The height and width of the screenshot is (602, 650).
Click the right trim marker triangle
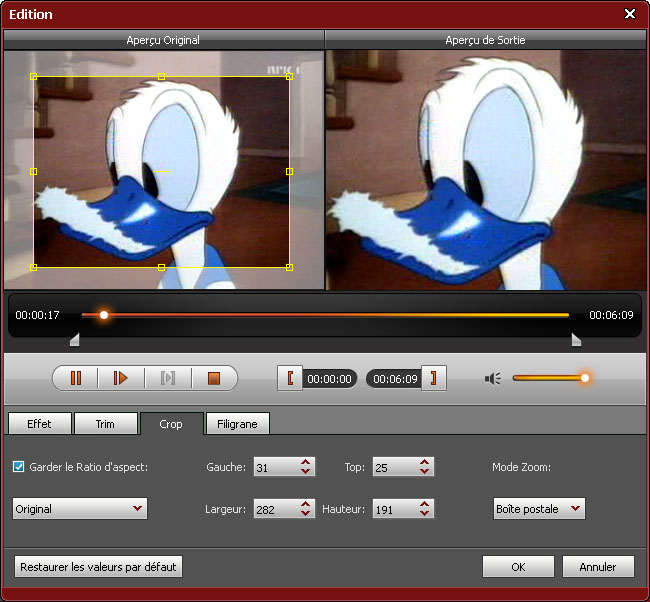click(576, 340)
